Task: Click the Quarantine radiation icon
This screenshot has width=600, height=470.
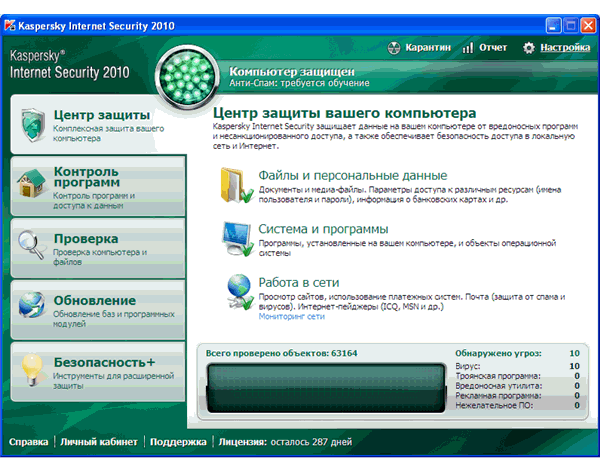Action: [394, 48]
